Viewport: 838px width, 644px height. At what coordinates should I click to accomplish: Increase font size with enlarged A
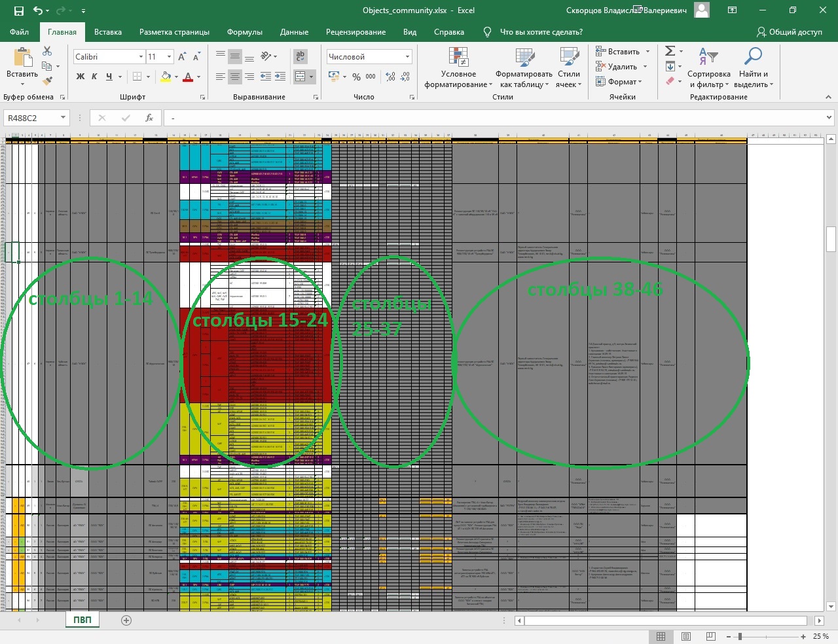coord(182,57)
